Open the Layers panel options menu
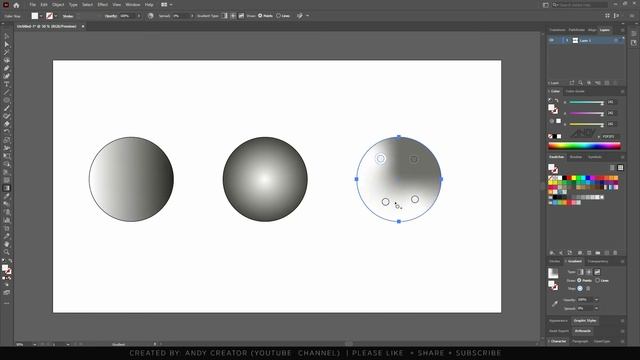This screenshot has width=640, height=360. pos(622,30)
